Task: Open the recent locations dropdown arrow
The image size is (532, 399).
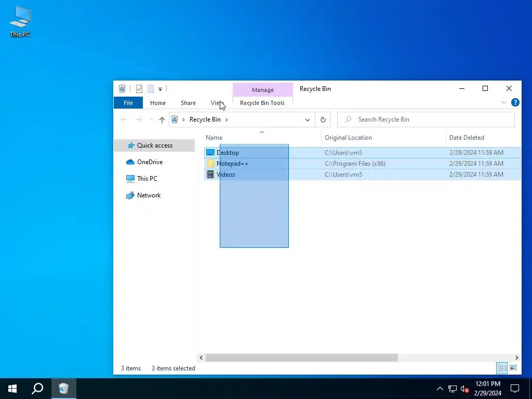Action: click(151, 119)
